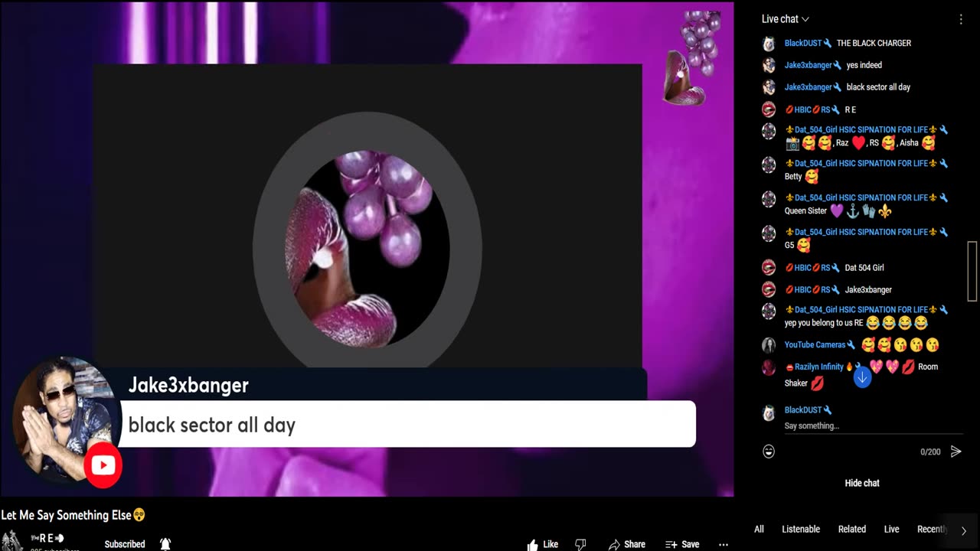Click the 'yes indeed' chat message text
This screenshot has height=551, width=980.
tap(864, 65)
